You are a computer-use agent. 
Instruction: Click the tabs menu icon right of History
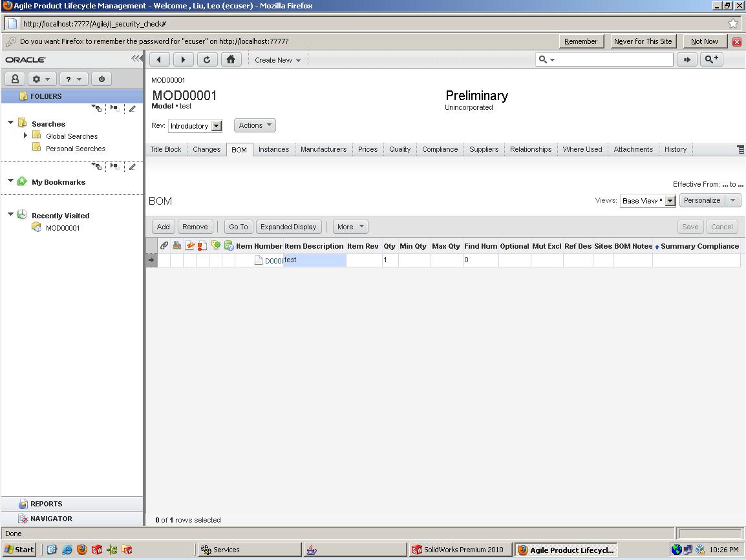pos(740,149)
